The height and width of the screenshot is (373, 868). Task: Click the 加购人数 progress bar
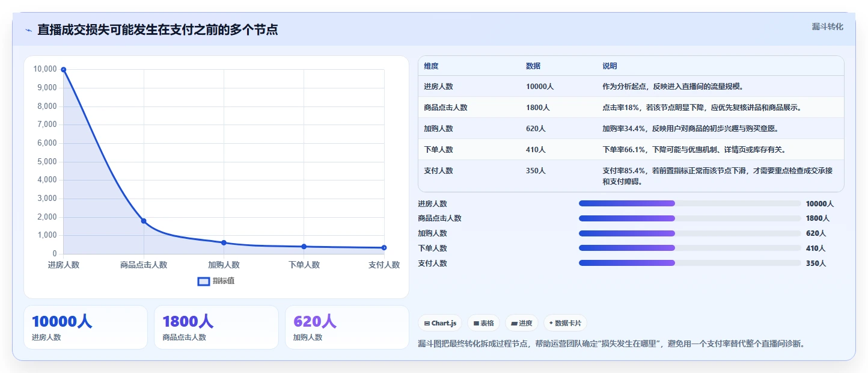click(690, 233)
